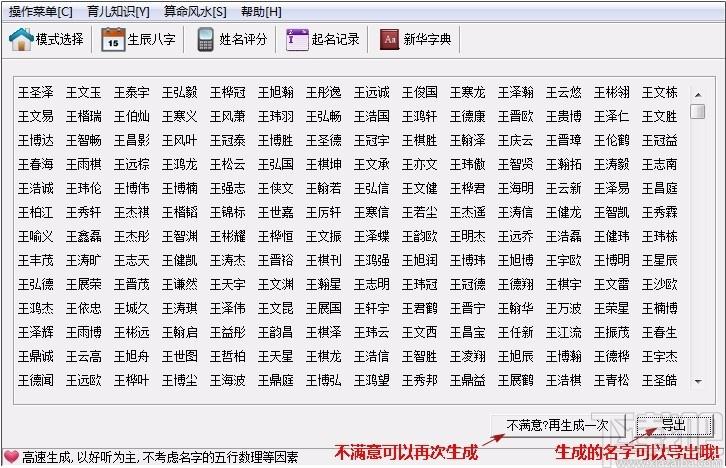
Task: Select the name 王泽辉
Action: [36, 332]
